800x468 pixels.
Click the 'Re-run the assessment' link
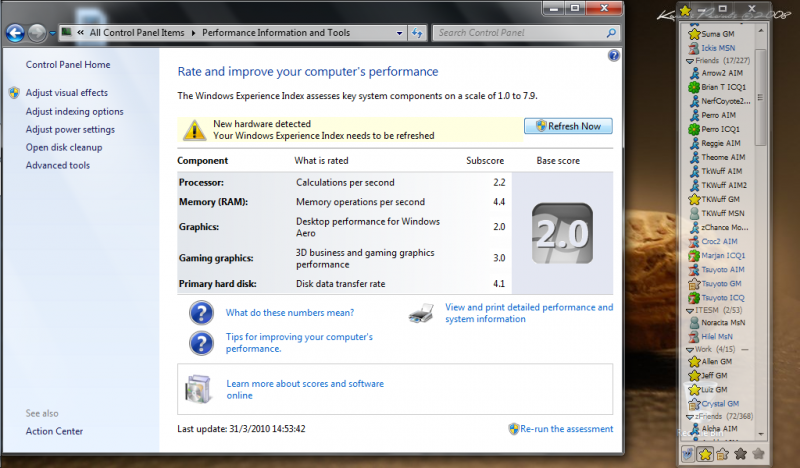(566, 429)
